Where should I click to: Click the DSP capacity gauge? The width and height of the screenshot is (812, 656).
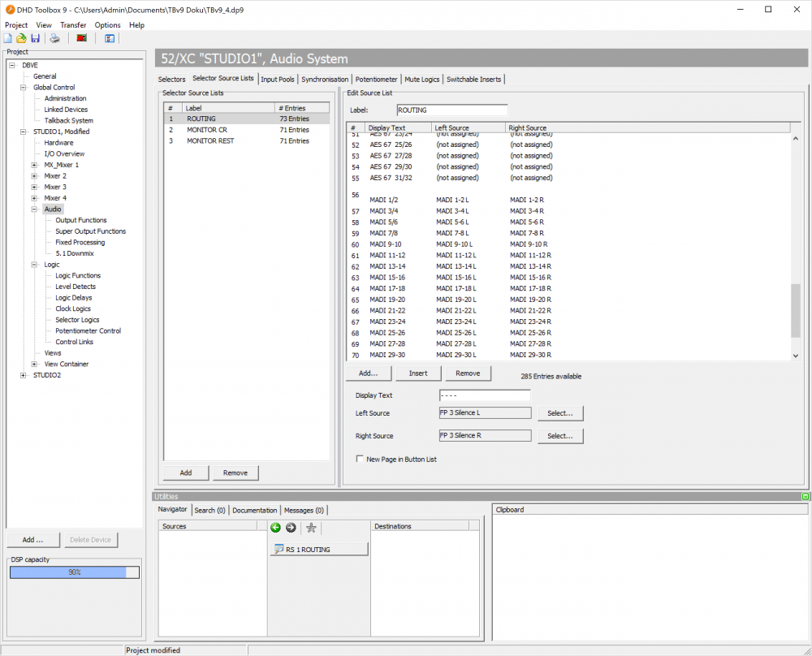[74, 572]
